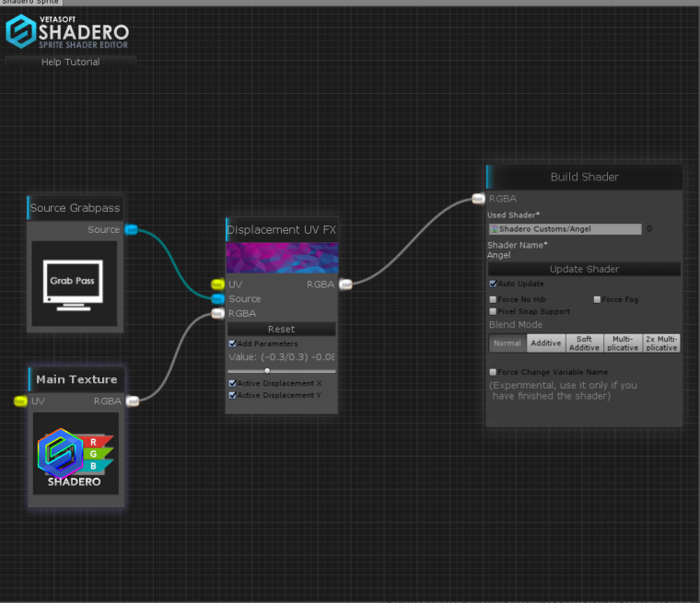Enable the Force Fog checkbox
This screenshot has height=603, width=700.
(597, 299)
